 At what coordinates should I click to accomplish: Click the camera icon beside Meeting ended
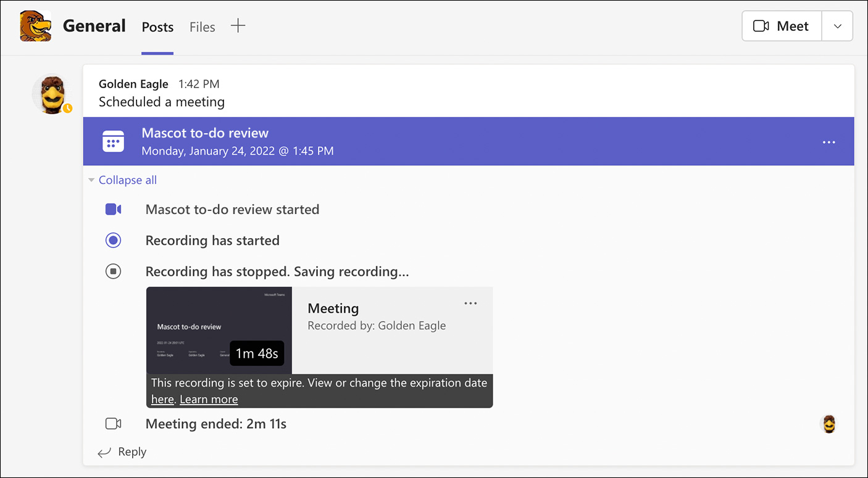[114, 424]
